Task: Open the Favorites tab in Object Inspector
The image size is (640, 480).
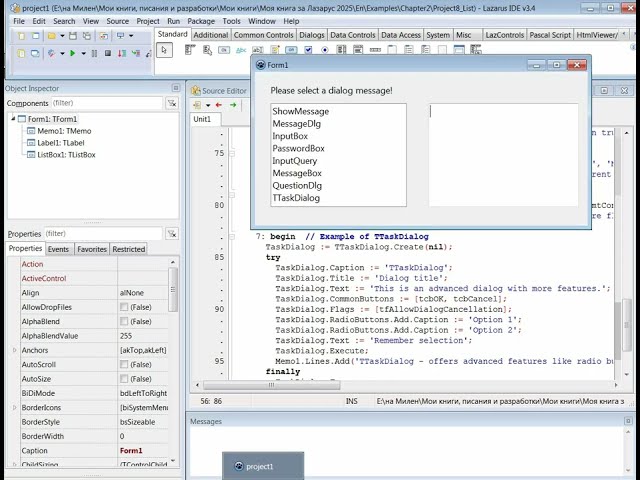Action: (92, 249)
